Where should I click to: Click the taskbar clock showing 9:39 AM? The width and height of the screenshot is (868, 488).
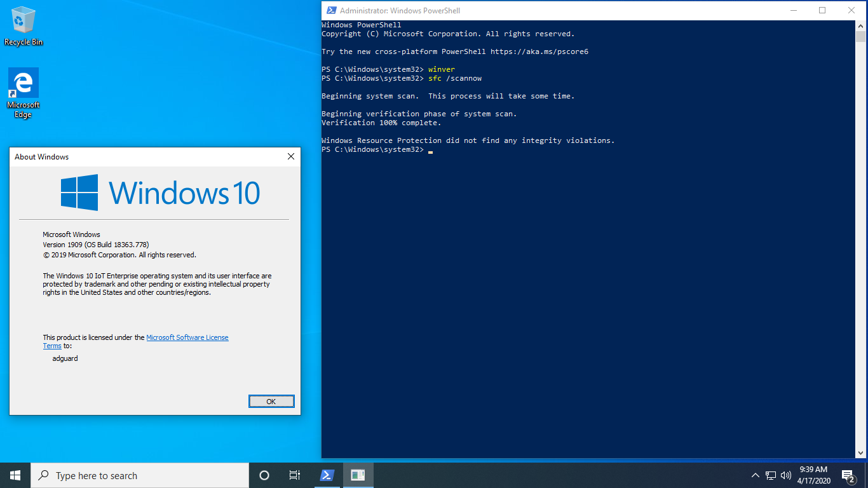(x=813, y=475)
